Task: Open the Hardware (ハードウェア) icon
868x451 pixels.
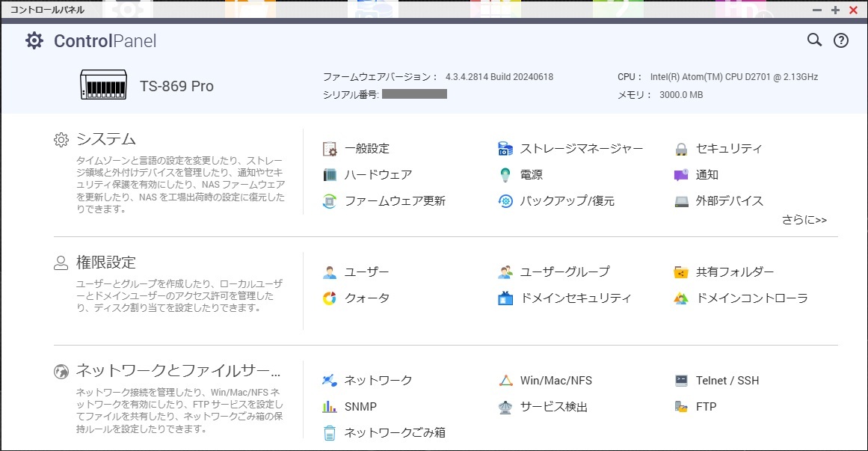Action: [330, 174]
